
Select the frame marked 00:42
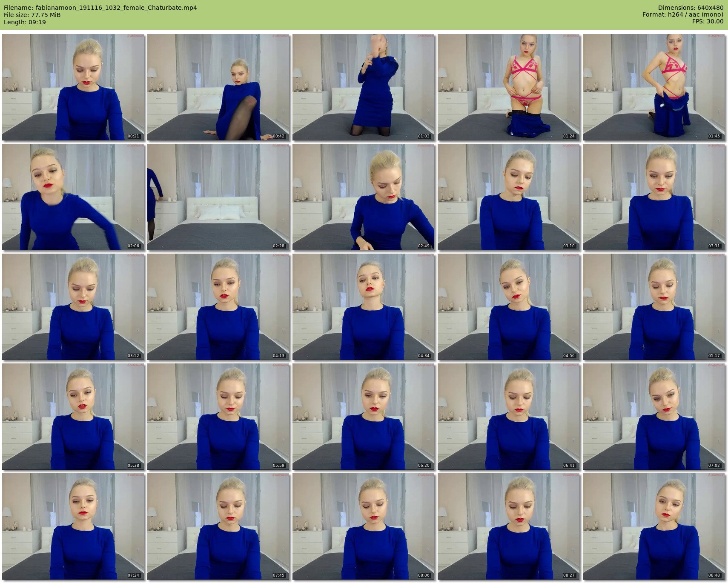pos(218,87)
